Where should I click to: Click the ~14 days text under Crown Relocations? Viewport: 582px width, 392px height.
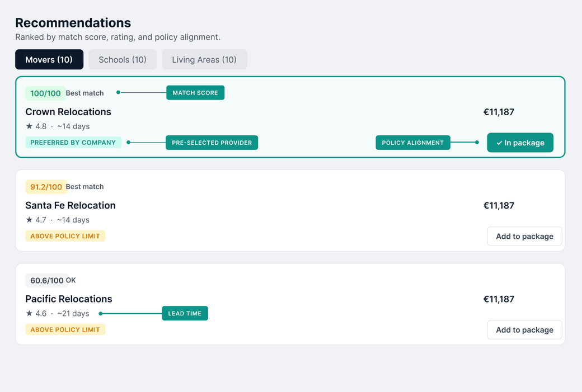point(73,126)
